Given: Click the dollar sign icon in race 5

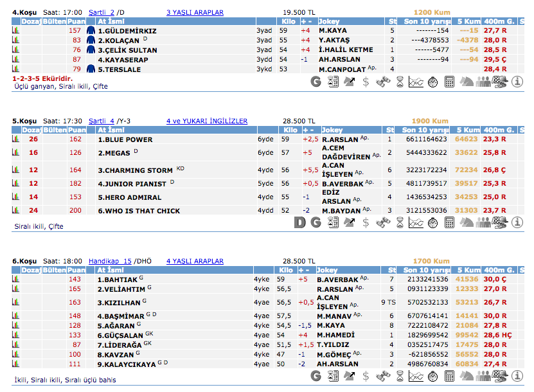Looking at the screenshot, I should pyautogui.click(x=366, y=222).
